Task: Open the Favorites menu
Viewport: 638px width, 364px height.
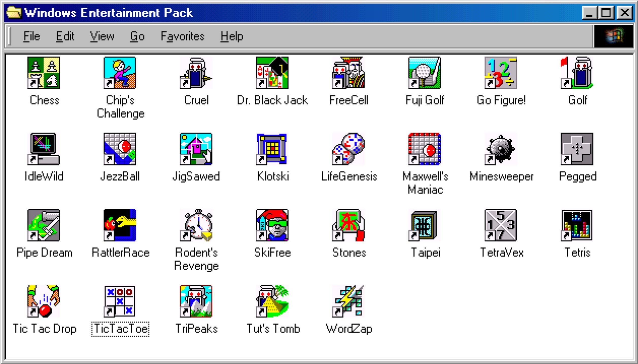Action: pyautogui.click(x=183, y=36)
